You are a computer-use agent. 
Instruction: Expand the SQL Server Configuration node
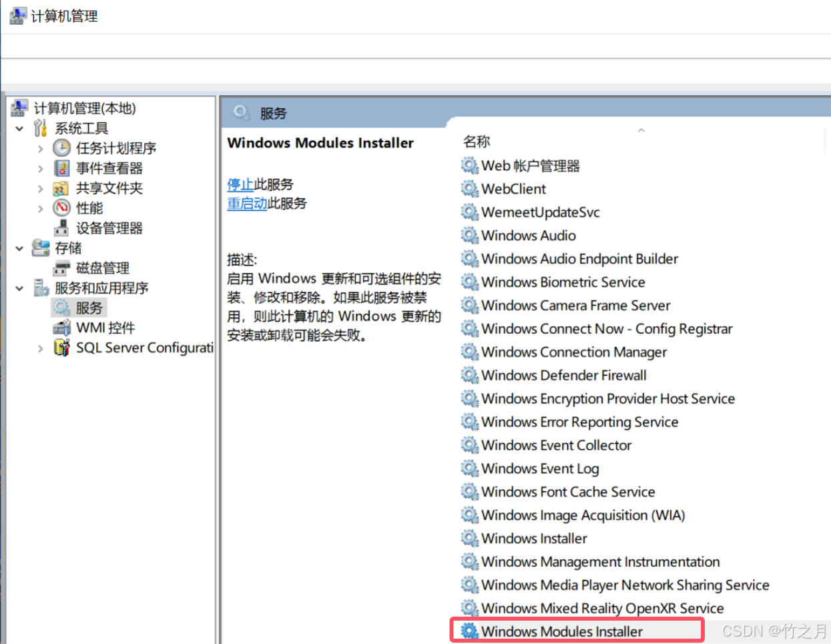click(x=40, y=348)
